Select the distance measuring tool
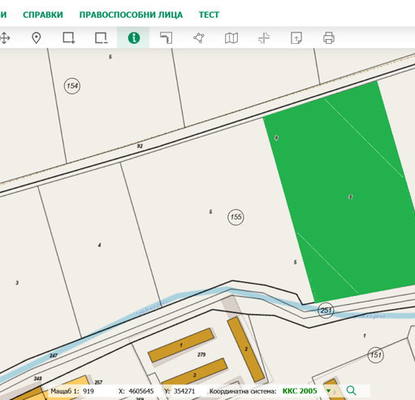415x400 pixels. 166,38
